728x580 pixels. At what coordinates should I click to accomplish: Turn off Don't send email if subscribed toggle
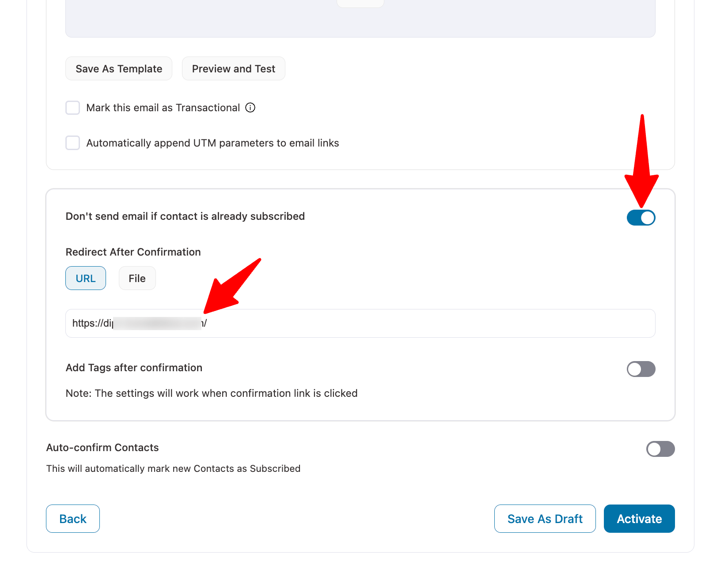[641, 218]
